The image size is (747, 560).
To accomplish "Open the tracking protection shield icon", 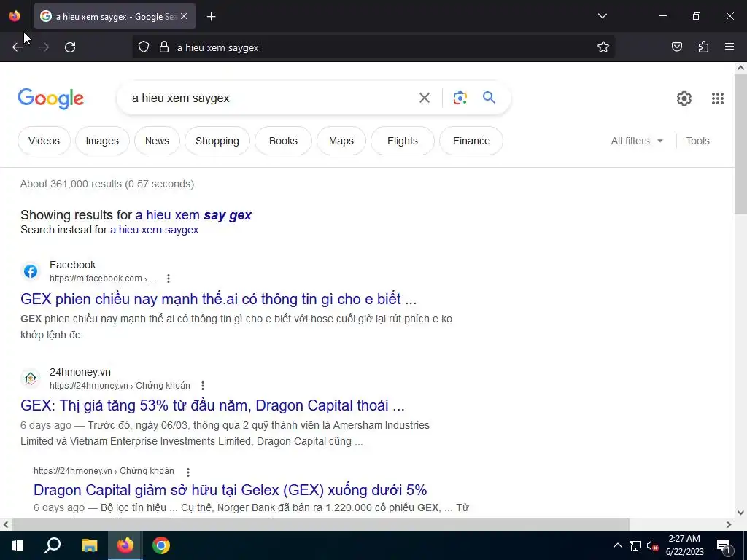I will [x=144, y=47].
